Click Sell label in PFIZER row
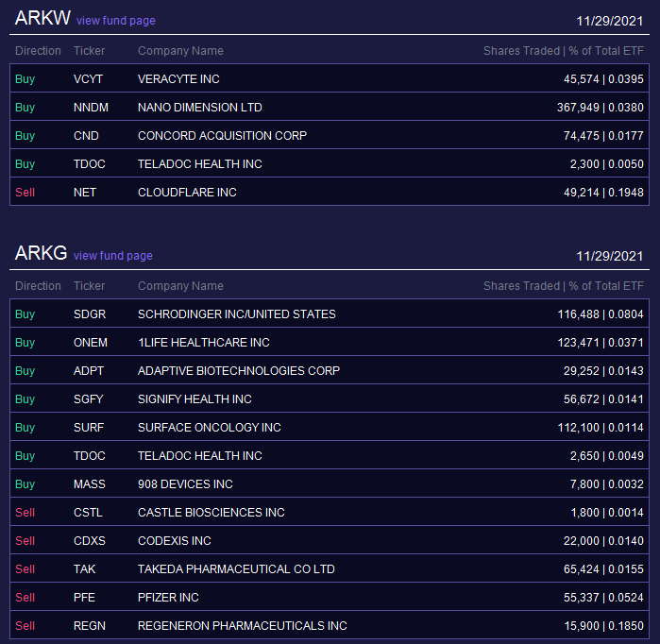 [25, 598]
